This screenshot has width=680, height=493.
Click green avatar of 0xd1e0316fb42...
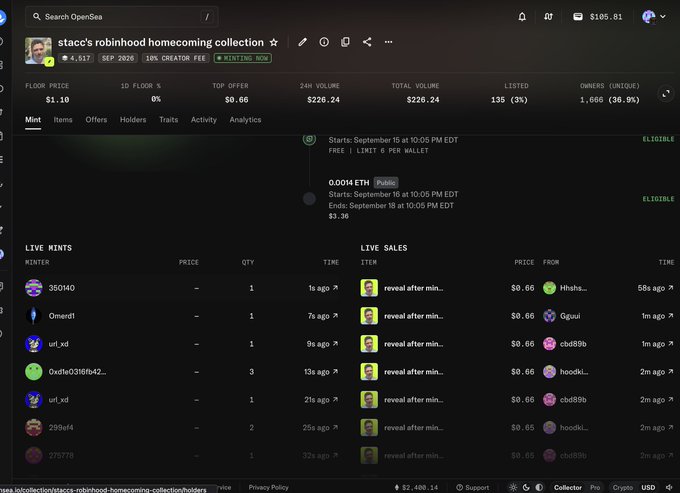pos(34,372)
